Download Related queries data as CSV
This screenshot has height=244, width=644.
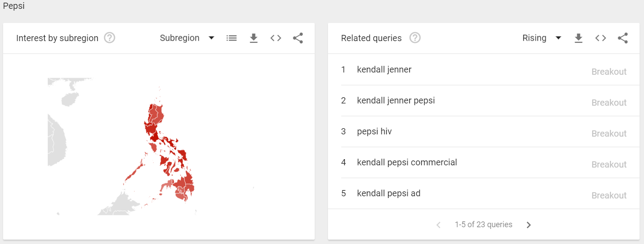[579, 38]
